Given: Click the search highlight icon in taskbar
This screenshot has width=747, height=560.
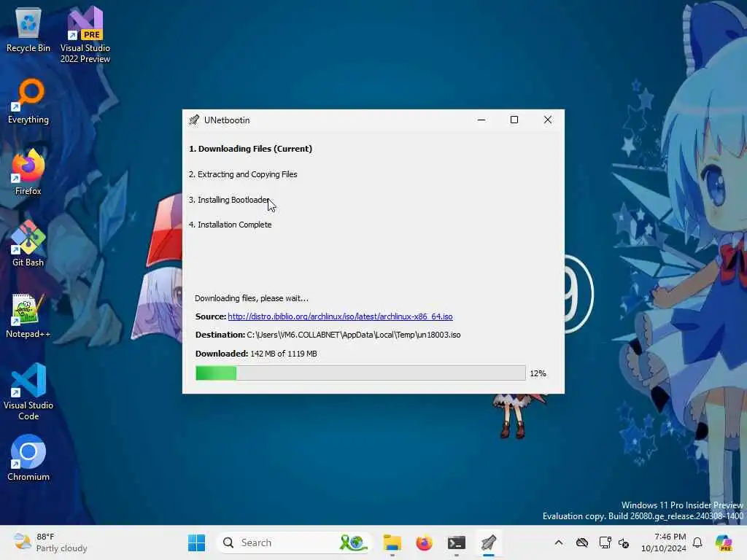Looking at the screenshot, I should click(x=354, y=542).
